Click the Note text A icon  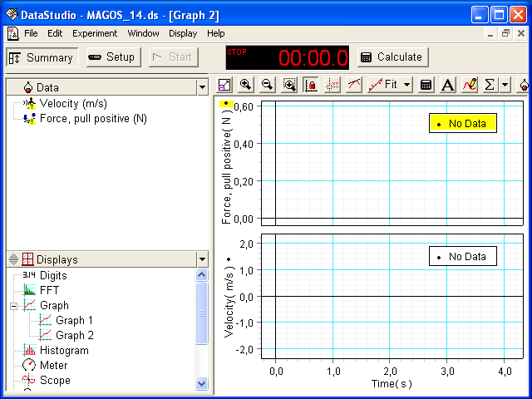(x=448, y=85)
